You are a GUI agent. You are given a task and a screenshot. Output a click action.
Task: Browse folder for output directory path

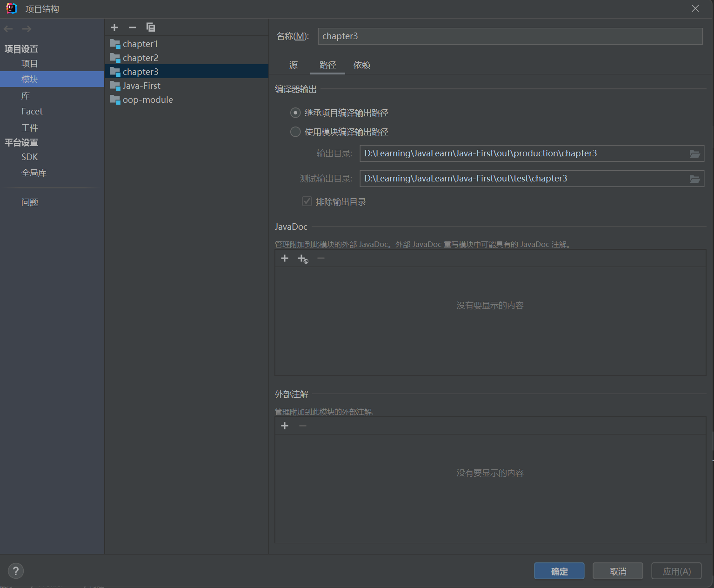click(x=695, y=154)
